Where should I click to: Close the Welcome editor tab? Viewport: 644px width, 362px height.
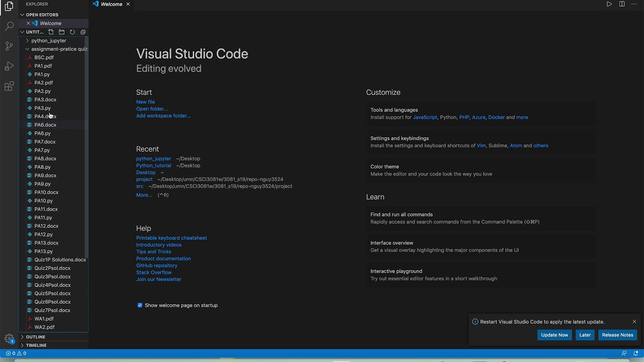128,4
